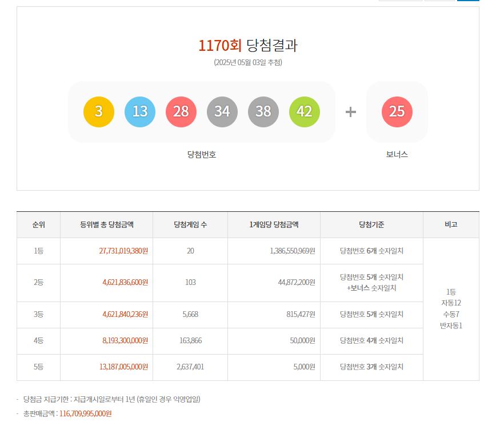Viewport: 504px width, 422px height.
Task: Click the per-game prize 44,872,200원
Action: click(297, 282)
